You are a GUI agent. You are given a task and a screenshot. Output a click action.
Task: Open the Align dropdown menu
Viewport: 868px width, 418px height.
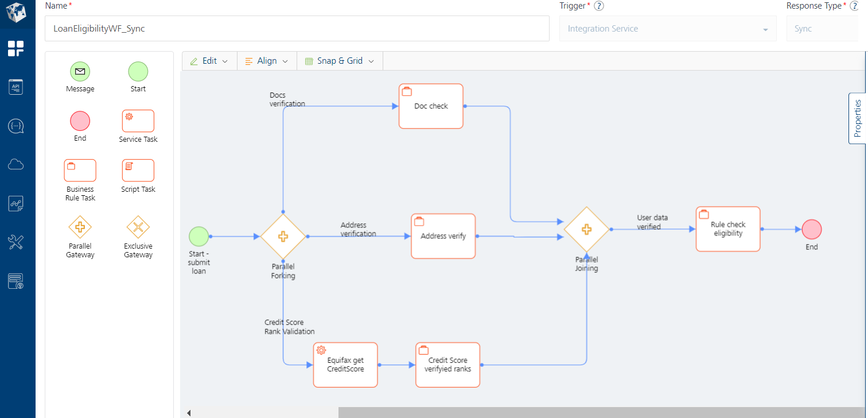tap(267, 61)
